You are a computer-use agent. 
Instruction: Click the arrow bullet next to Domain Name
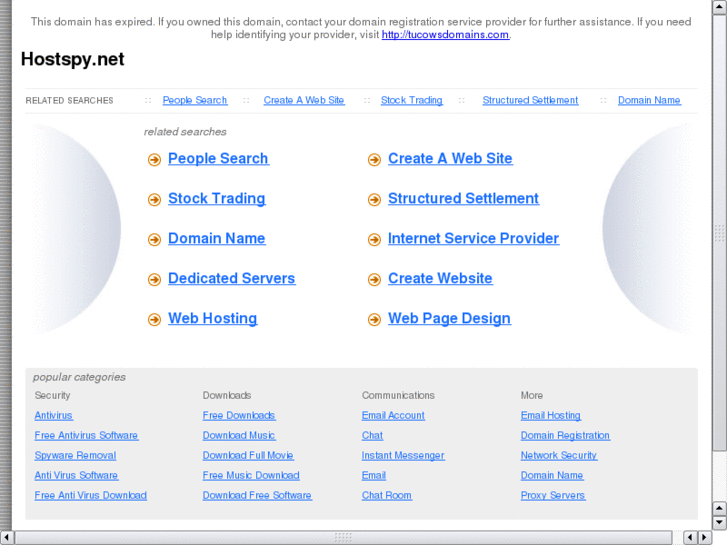pos(154,239)
